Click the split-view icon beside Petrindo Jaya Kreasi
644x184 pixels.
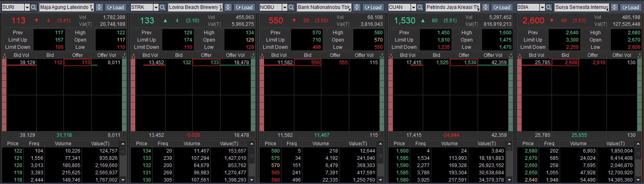486,7
